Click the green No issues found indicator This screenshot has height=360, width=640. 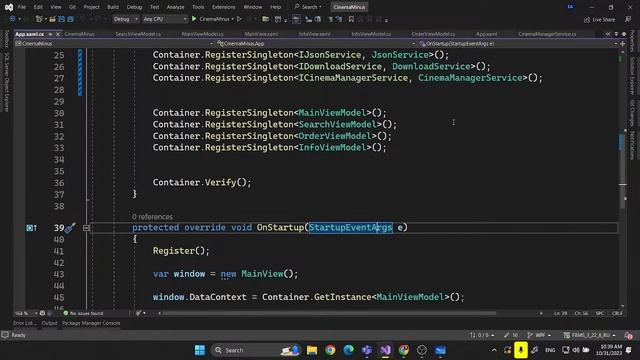83,313
